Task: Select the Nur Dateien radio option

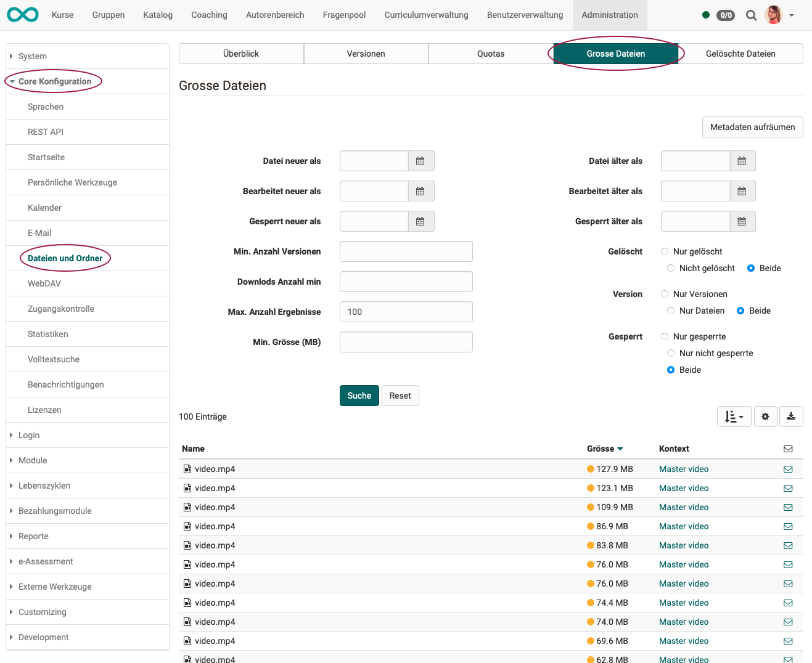Action: coord(671,311)
